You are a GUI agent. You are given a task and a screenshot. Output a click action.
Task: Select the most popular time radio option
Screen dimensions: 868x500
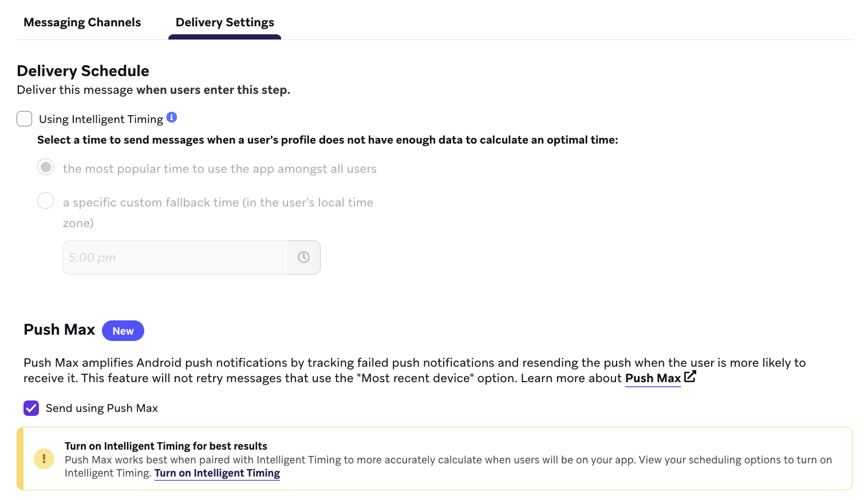pos(45,166)
